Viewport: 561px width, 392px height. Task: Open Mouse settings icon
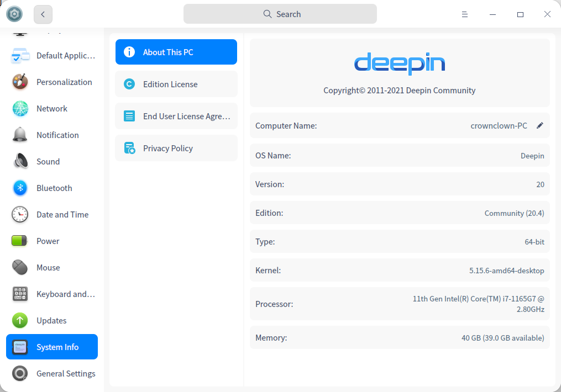(20, 267)
